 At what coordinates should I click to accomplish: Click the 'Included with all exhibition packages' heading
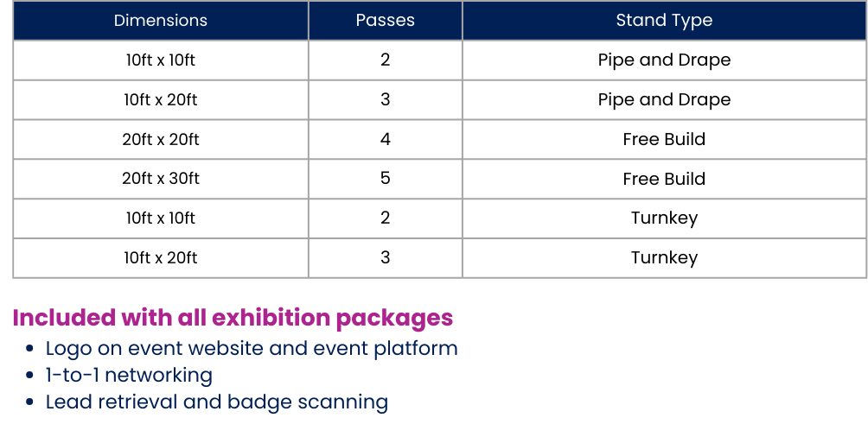233,318
